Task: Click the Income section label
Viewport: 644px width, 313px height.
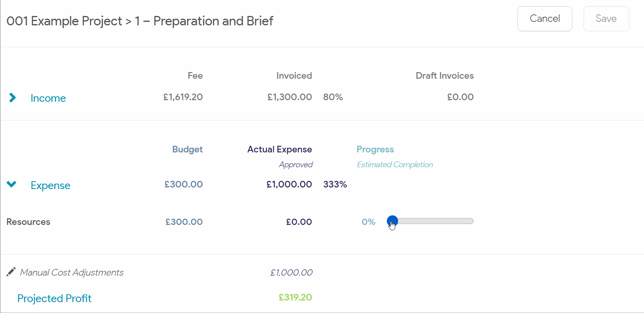Action: 48,98
